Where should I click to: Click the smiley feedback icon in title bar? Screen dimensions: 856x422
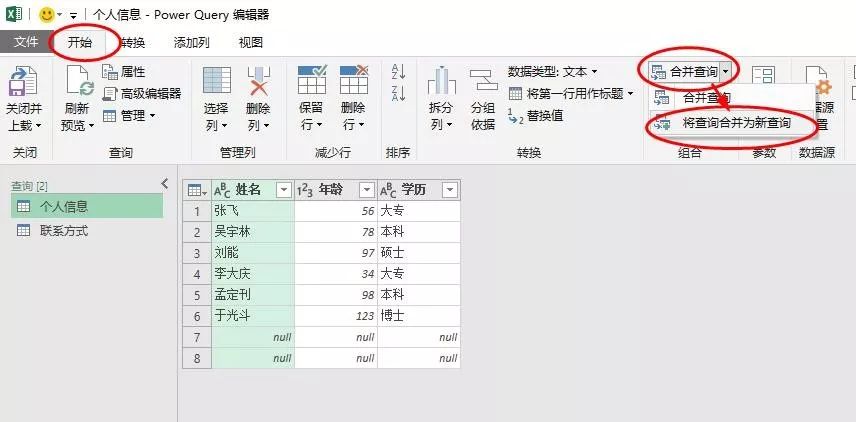coord(47,15)
